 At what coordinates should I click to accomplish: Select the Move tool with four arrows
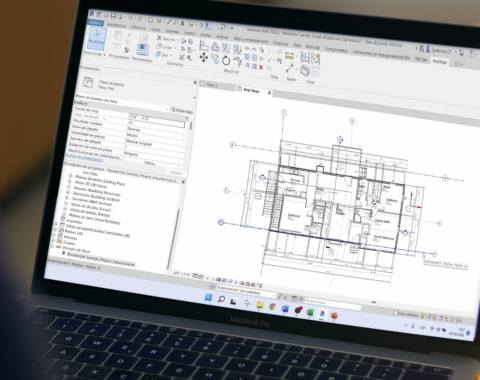point(203,57)
